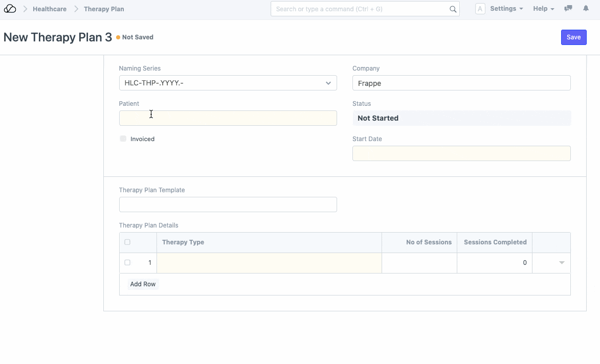
Task: Open the notifications bell
Action: 586,9
